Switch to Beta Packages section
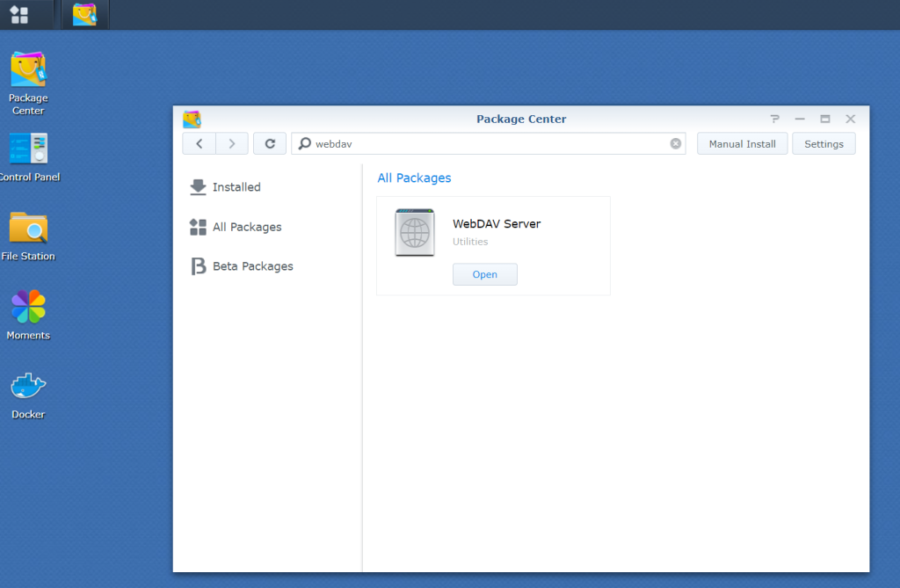The height and width of the screenshot is (588, 900). coord(242,266)
